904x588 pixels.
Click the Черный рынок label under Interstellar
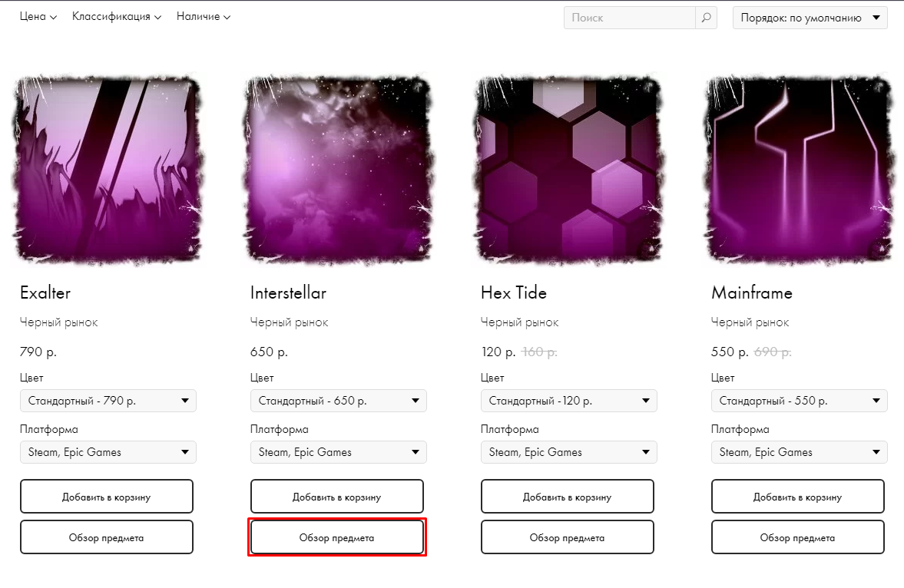point(290,322)
